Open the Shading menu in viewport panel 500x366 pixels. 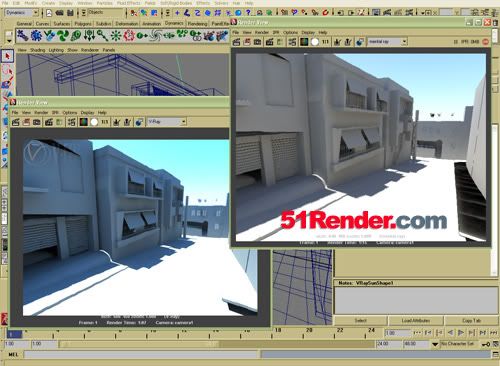[x=37, y=50]
